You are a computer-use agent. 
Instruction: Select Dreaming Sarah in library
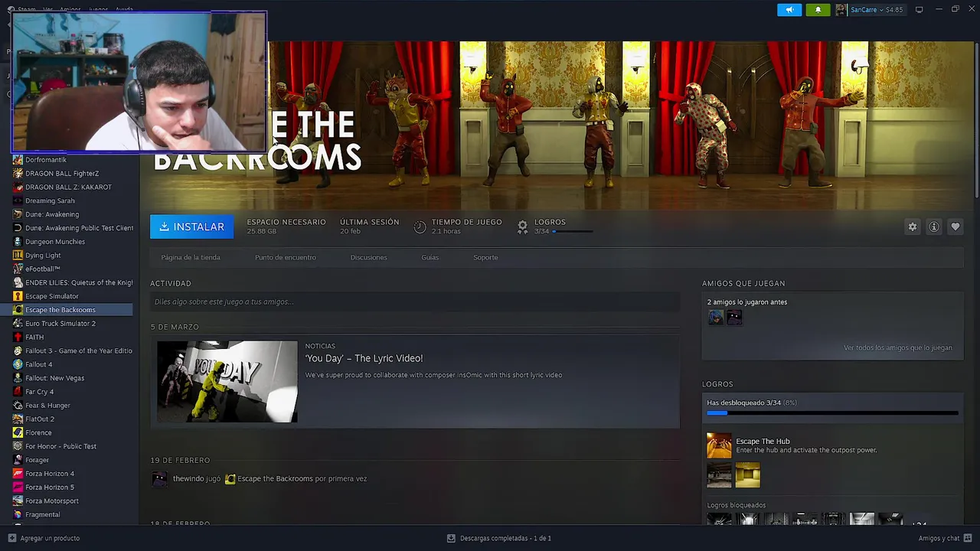pyautogui.click(x=50, y=201)
